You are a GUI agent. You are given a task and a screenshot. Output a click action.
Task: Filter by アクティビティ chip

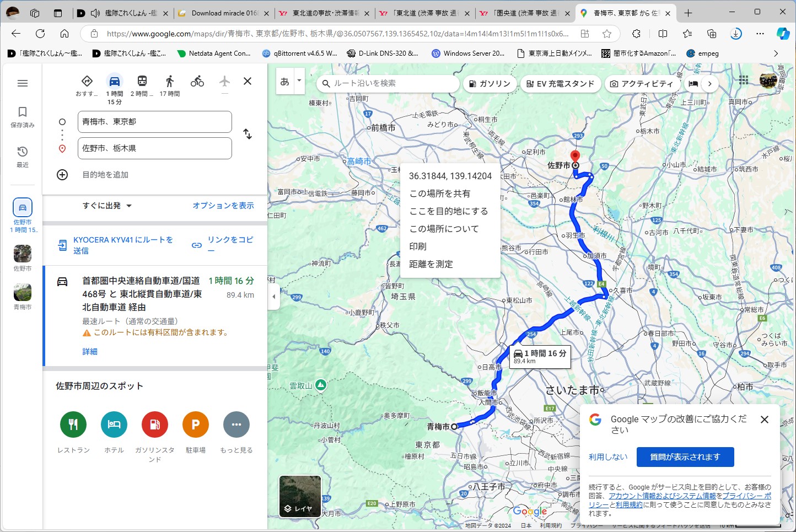coord(642,84)
